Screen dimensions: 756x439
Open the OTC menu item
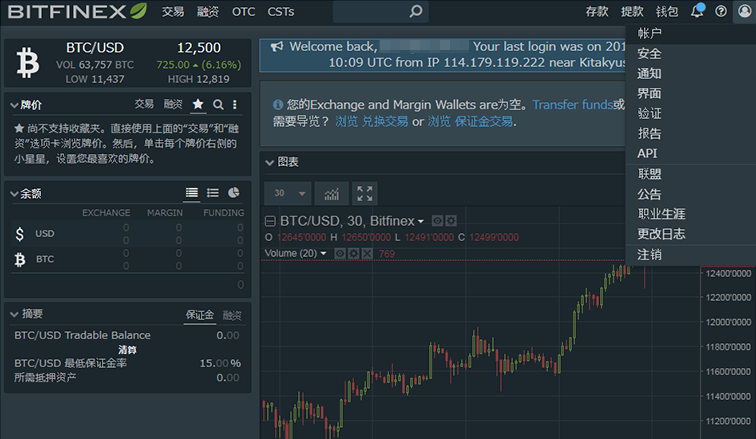coord(243,12)
